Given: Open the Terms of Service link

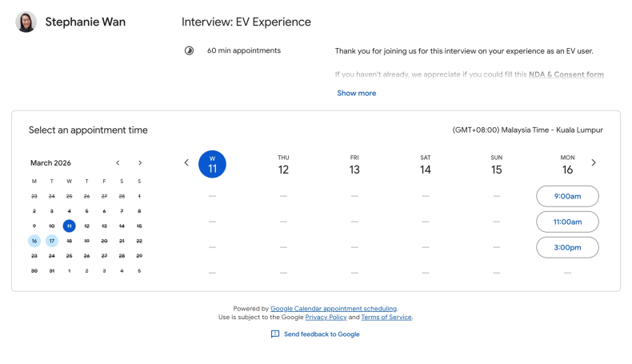Looking at the screenshot, I should point(386,318).
